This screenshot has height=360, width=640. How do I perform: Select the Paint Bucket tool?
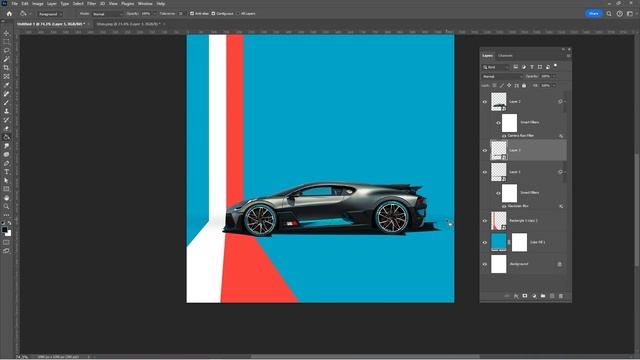6,137
